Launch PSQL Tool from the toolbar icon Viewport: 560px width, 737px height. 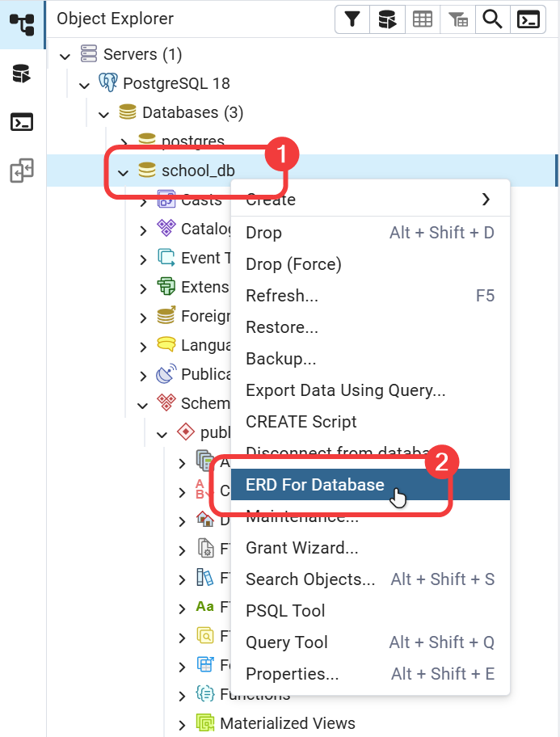point(528,20)
